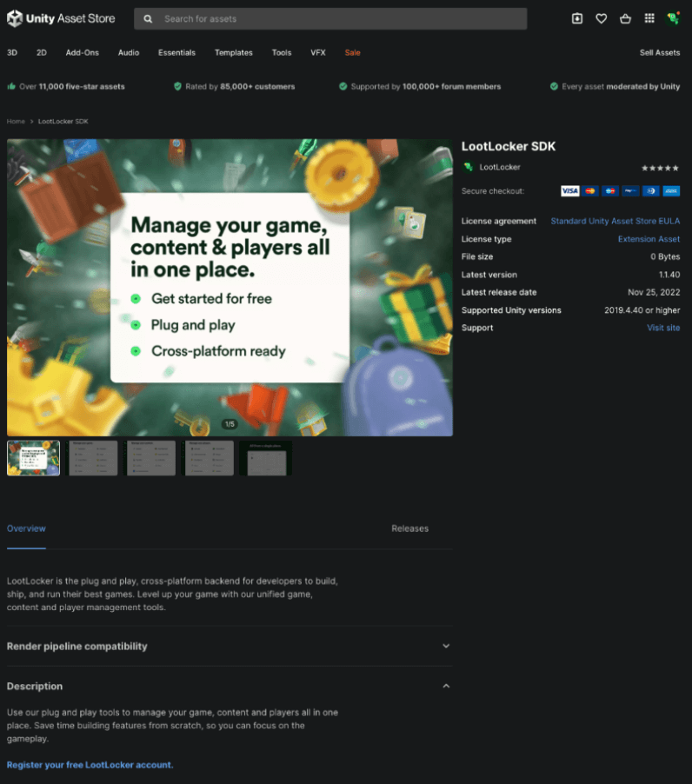Open the Audio category menu
692x784 pixels.
[x=129, y=52]
